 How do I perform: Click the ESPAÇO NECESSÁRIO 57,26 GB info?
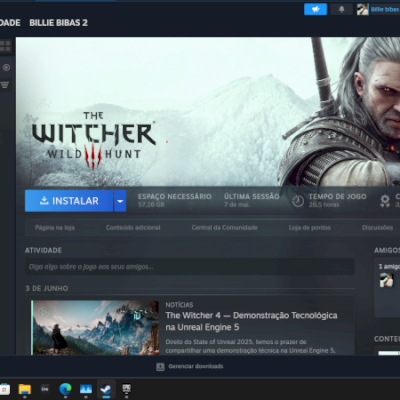[x=175, y=200]
